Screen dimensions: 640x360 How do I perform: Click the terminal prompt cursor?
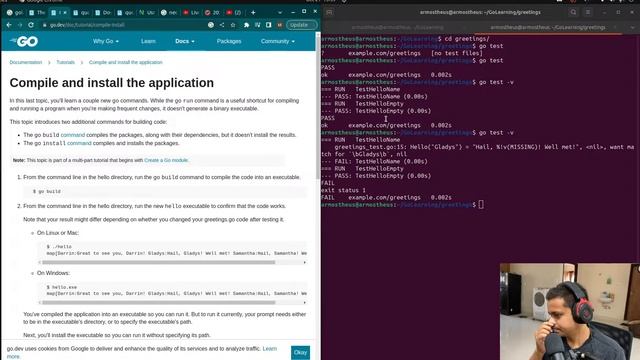click(481, 204)
